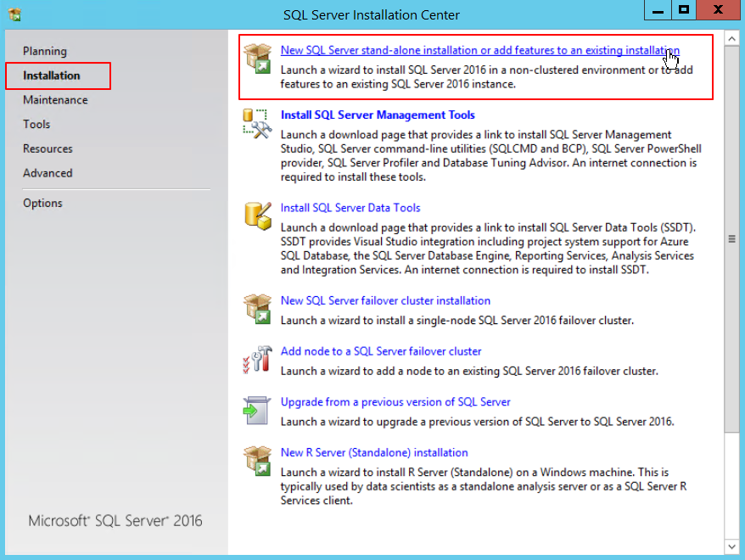Click the stand-alone installation description text
The image size is (745, 560).
click(x=486, y=77)
